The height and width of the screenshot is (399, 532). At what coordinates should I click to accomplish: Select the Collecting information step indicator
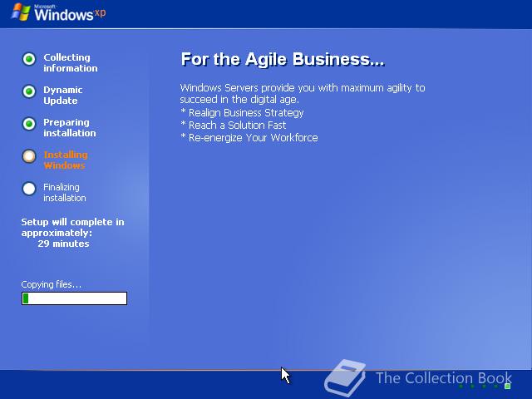click(x=29, y=59)
